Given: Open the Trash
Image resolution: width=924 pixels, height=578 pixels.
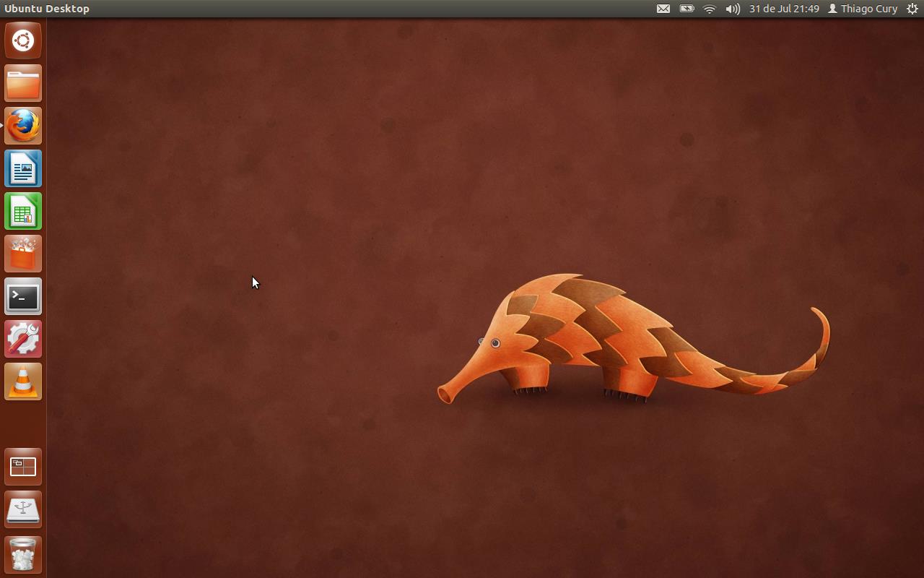Looking at the screenshot, I should coord(23,553).
